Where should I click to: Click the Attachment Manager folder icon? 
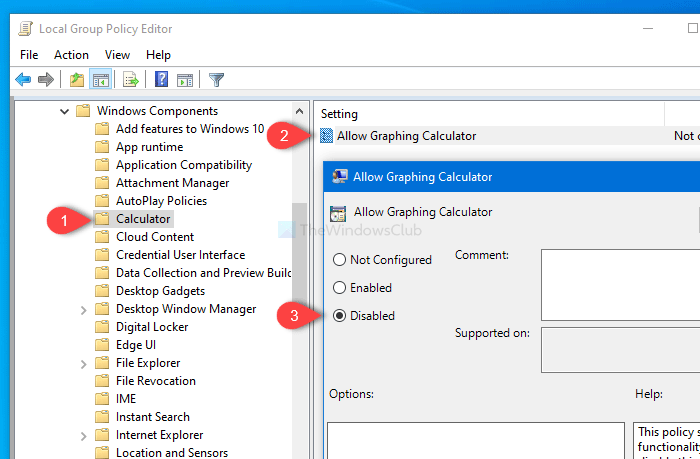tap(102, 183)
